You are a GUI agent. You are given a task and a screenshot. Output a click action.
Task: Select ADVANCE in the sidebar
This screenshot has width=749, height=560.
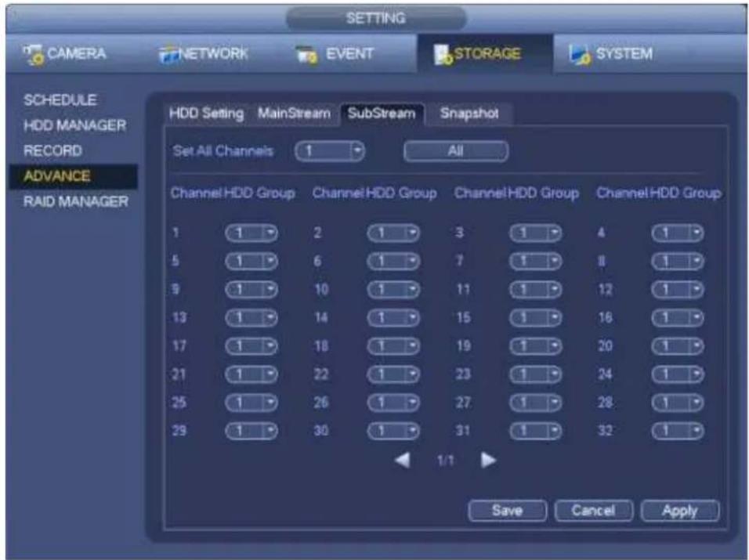point(74,176)
